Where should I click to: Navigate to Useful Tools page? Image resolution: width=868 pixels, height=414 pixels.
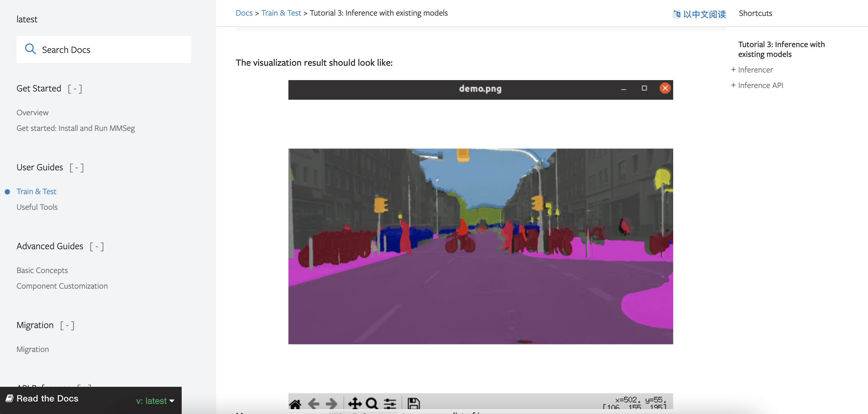pos(37,207)
